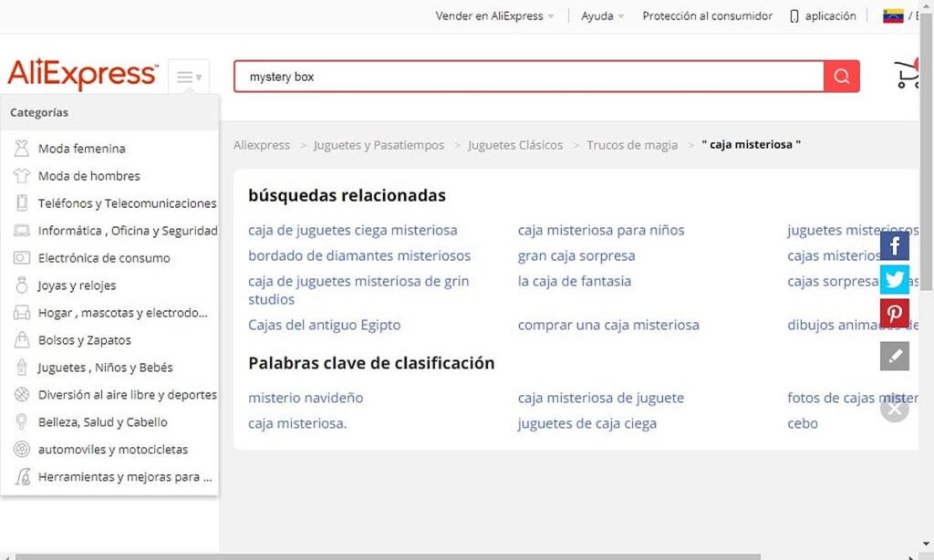Click the horizontal scrollbar at bottom
Image resolution: width=934 pixels, height=560 pixels.
pos(387,557)
